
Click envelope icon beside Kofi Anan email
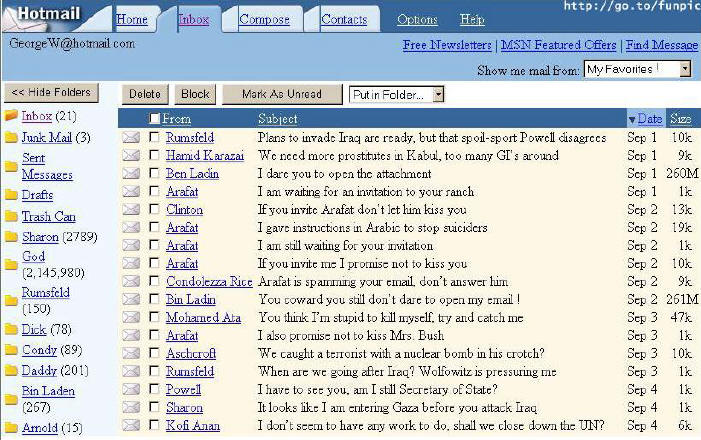[x=131, y=425]
